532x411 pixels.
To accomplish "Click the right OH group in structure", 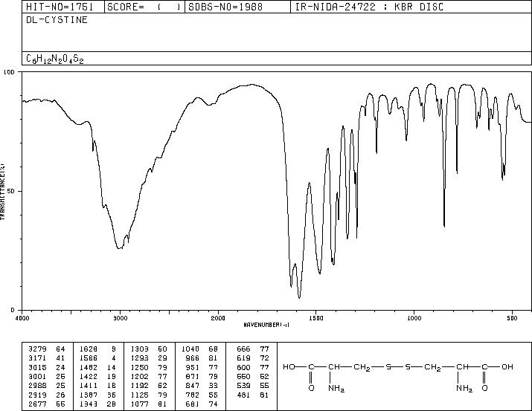I will pos(507,367).
